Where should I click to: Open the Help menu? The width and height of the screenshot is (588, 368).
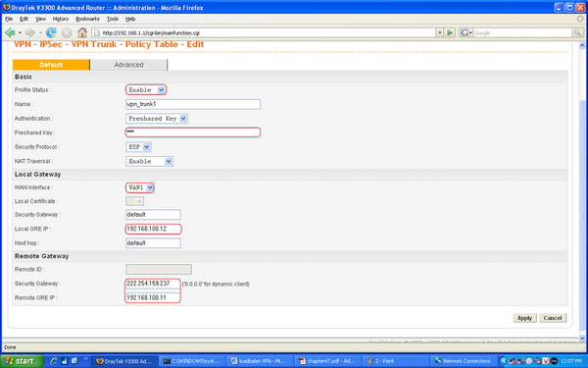click(130, 19)
